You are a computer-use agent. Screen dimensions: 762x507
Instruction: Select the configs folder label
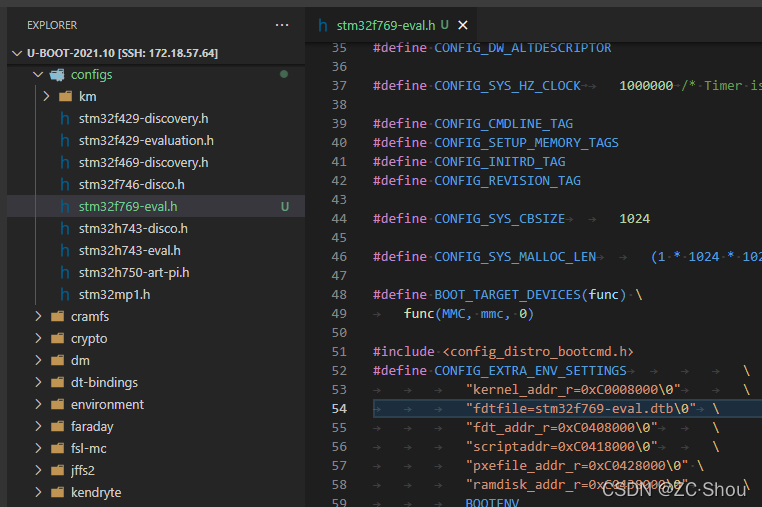click(91, 74)
